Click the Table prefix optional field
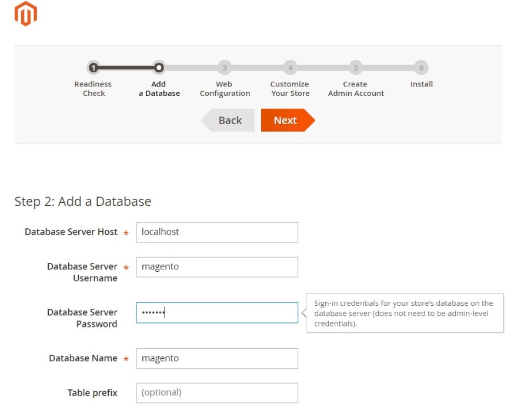Viewport: 514px width, 420px height. coord(217,393)
